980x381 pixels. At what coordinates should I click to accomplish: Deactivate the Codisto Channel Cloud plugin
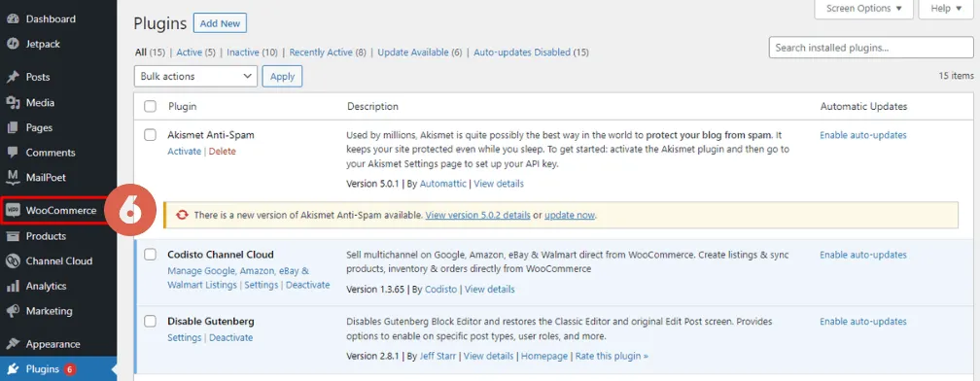[x=307, y=285]
